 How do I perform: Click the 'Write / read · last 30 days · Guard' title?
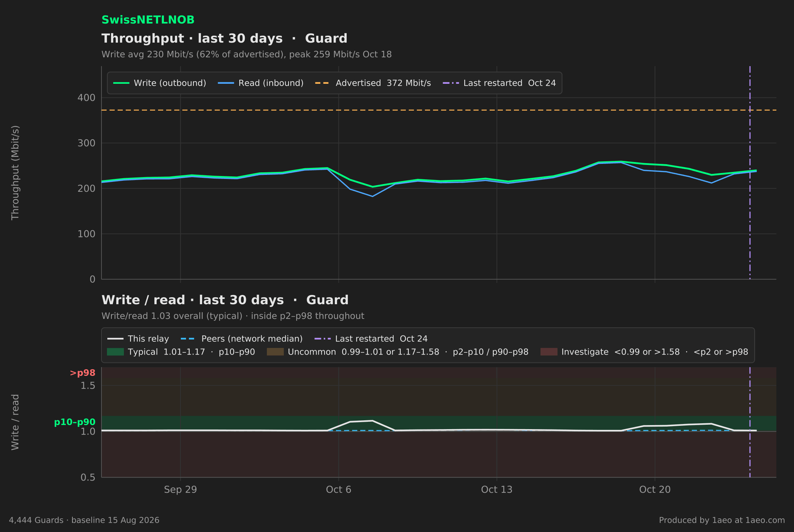pos(225,300)
